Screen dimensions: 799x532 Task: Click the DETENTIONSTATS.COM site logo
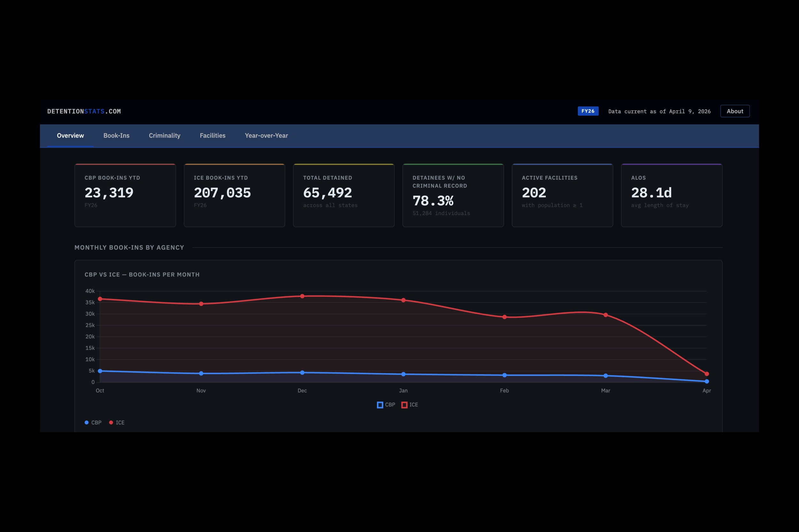pyautogui.click(x=84, y=111)
